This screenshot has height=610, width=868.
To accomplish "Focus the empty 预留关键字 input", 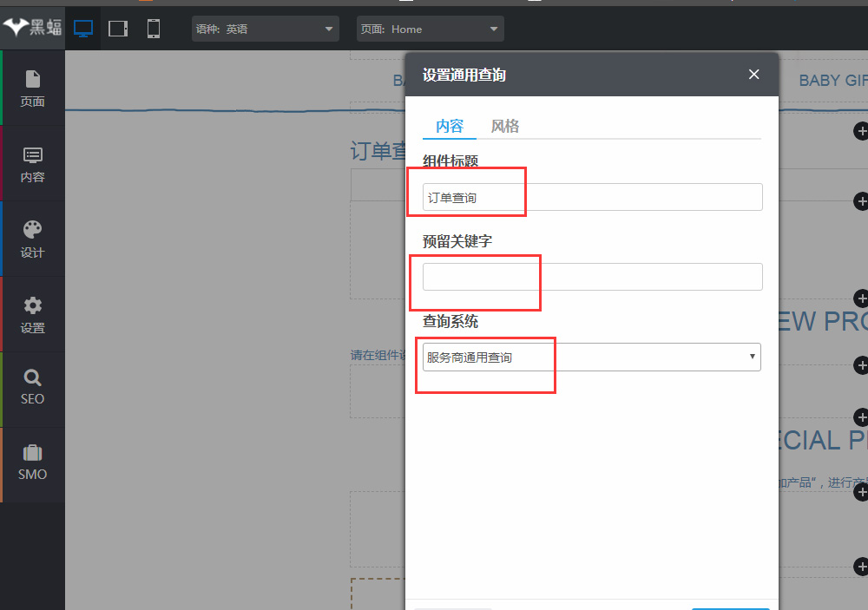I will pos(592,277).
